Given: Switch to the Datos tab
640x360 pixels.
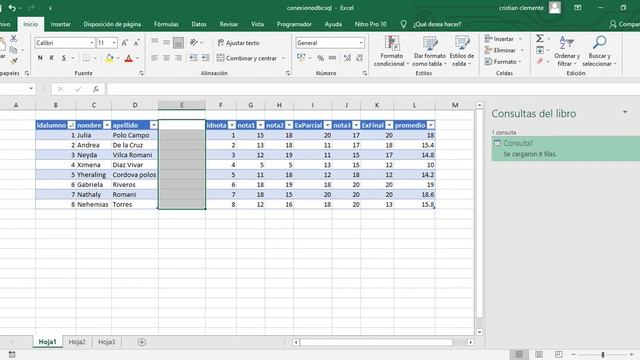Looking at the screenshot, I should (199, 24).
